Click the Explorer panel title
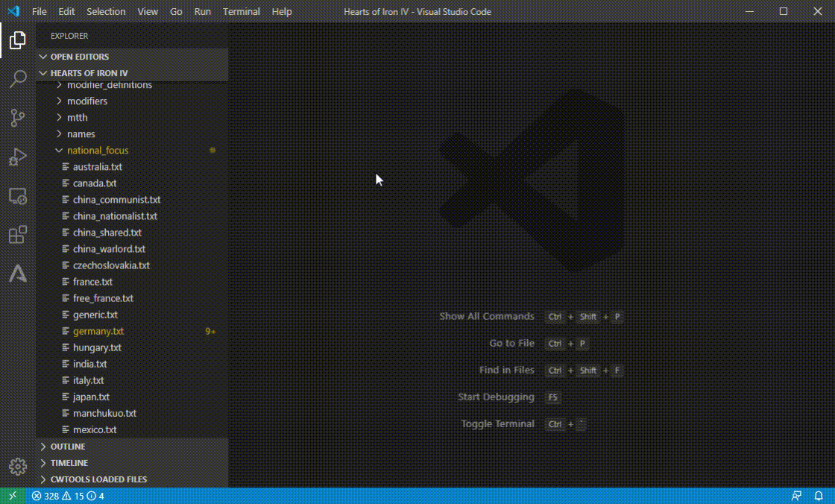Image resolution: width=835 pixels, height=504 pixels. pos(69,36)
